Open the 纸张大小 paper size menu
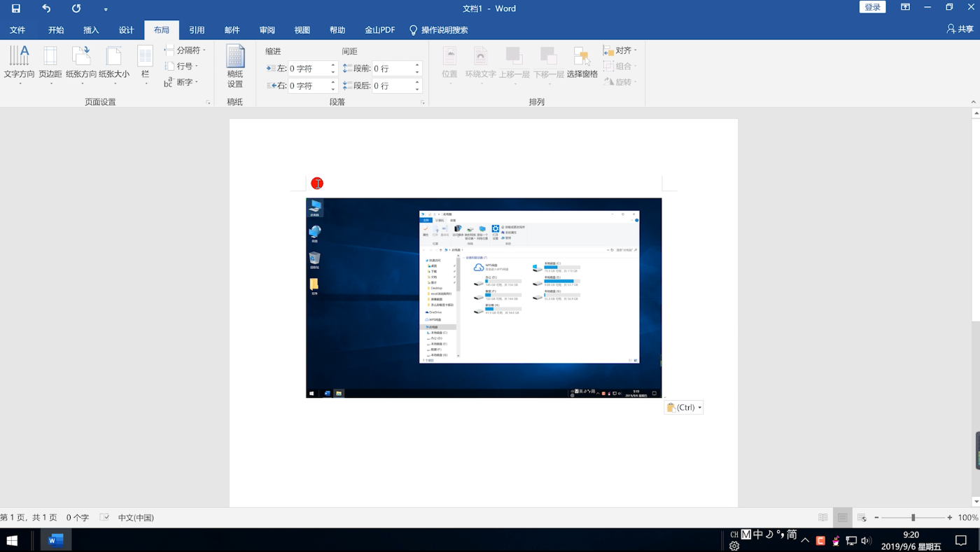 (x=113, y=65)
